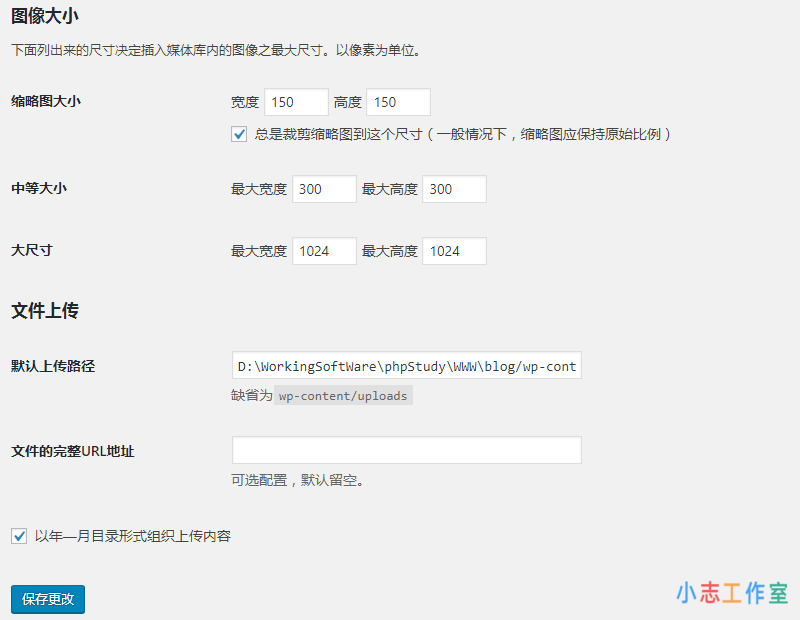Toggle the 以年—月目录形式组织上传内容 checkbox
This screenshot has width=800, height=620.
[18, 536]
